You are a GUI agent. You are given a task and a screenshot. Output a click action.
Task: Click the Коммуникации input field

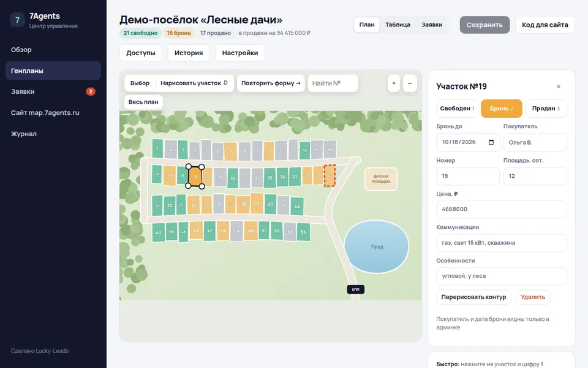502,243
